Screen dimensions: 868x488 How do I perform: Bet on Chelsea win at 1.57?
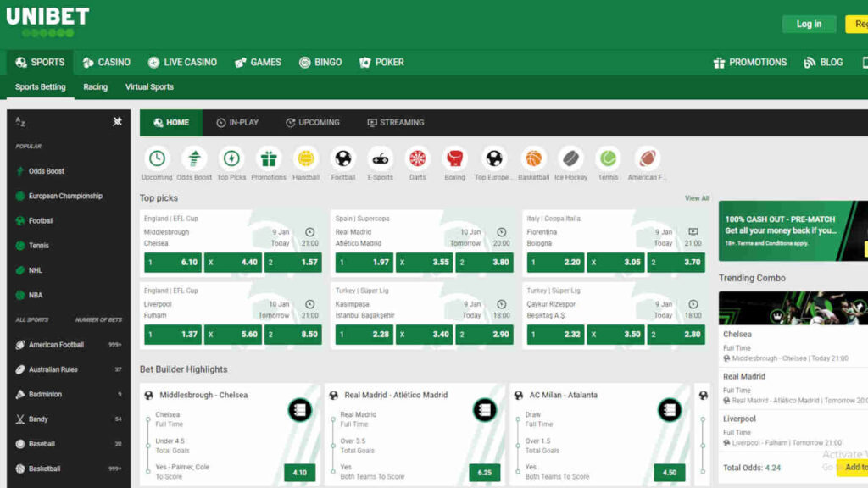click(x=292, y=263)
